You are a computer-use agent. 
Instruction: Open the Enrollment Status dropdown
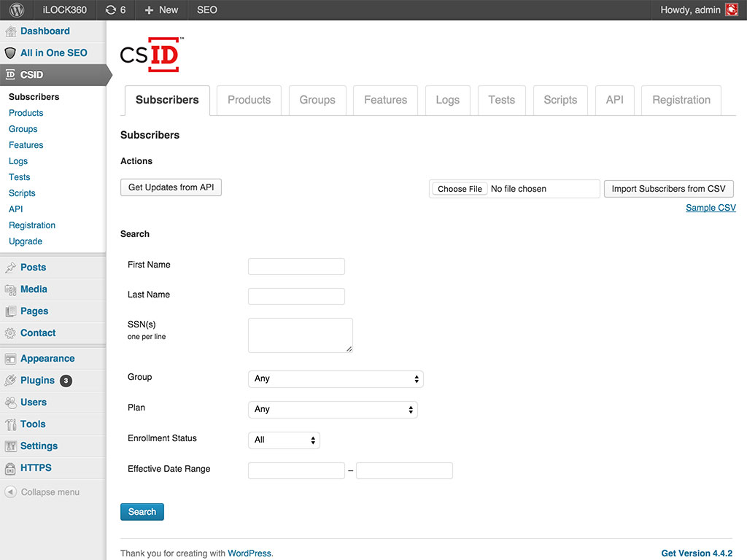point(284,440)
